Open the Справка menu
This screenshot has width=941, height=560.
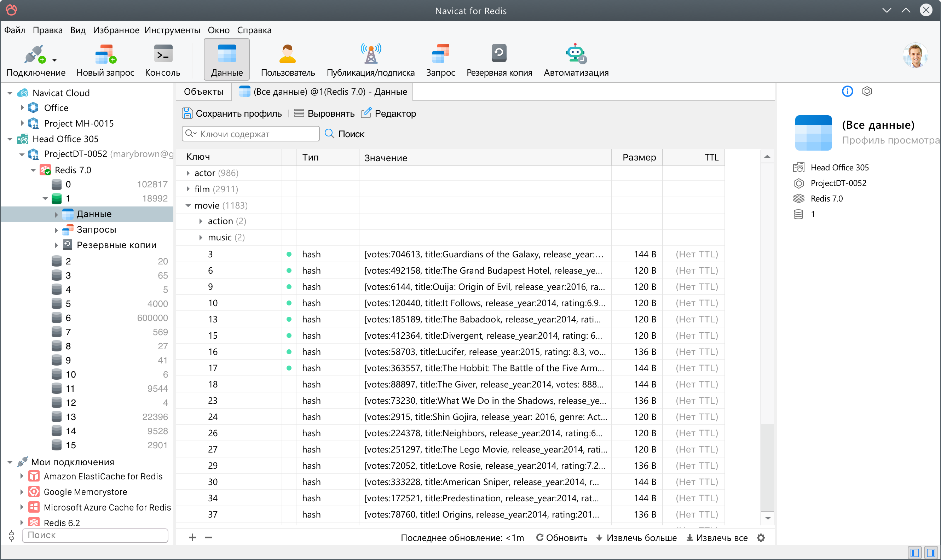coord(254,30)
